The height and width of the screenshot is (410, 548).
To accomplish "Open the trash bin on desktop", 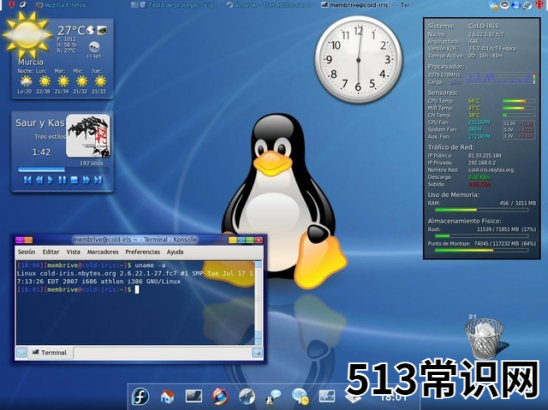I will click(x=484, y=338).
